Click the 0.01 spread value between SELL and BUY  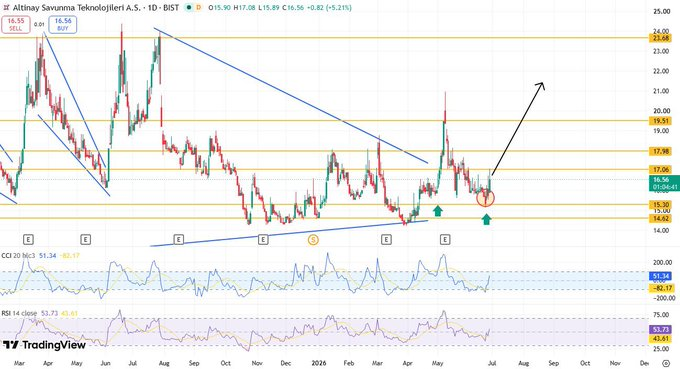[x=39, y=25]
